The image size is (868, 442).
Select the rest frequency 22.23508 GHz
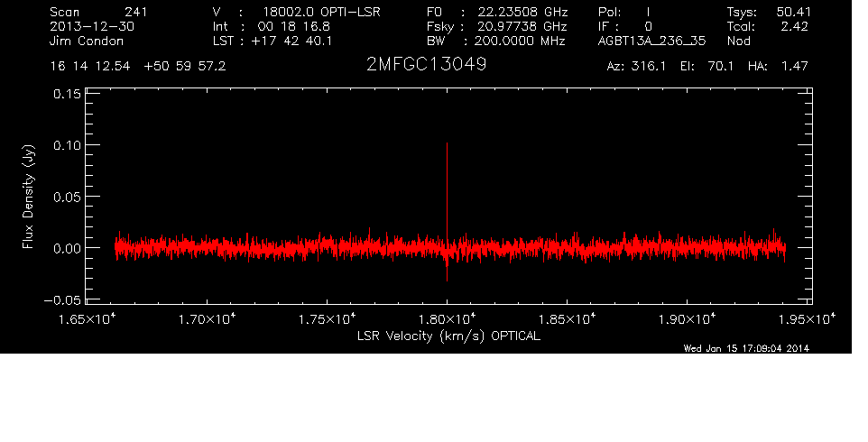point(522,12)
